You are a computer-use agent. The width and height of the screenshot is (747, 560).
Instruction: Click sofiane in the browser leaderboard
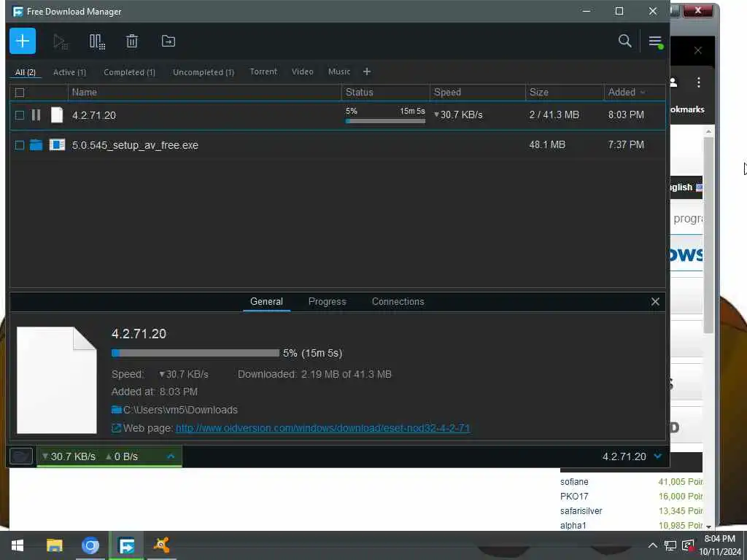pyautogui.click(x=574, y=481)
